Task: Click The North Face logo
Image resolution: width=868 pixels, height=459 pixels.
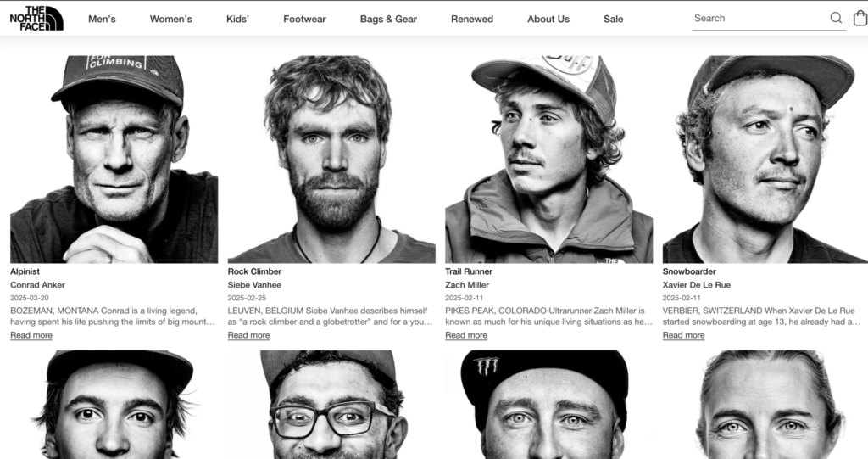Action: coord(36,19)
